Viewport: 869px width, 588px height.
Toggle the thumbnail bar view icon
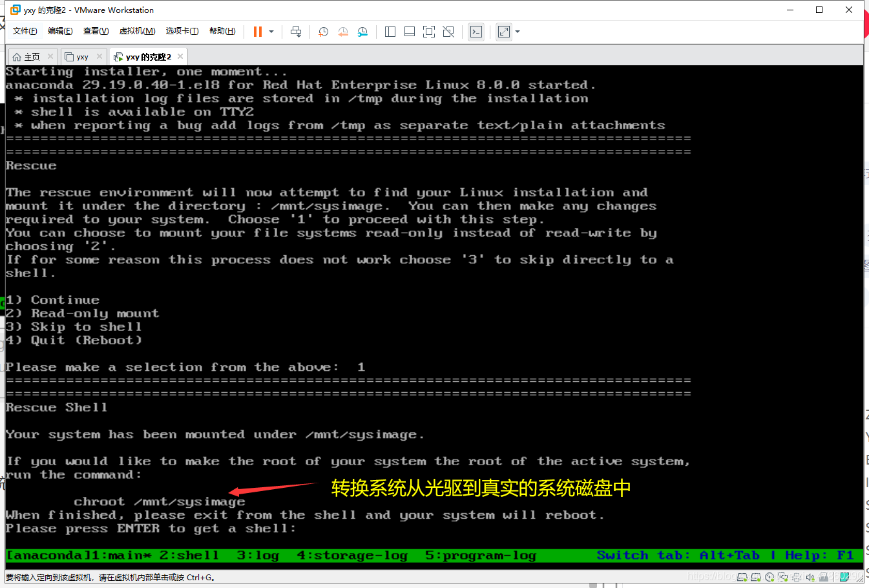pos(410,32)
